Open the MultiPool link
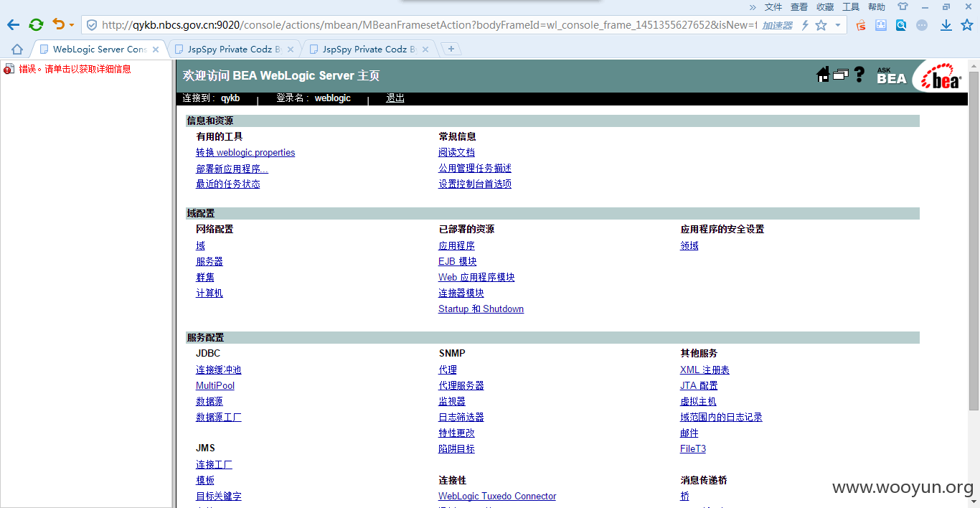This screenshot has height=508, width=980. pyautogui.click(x=215, y=386)
